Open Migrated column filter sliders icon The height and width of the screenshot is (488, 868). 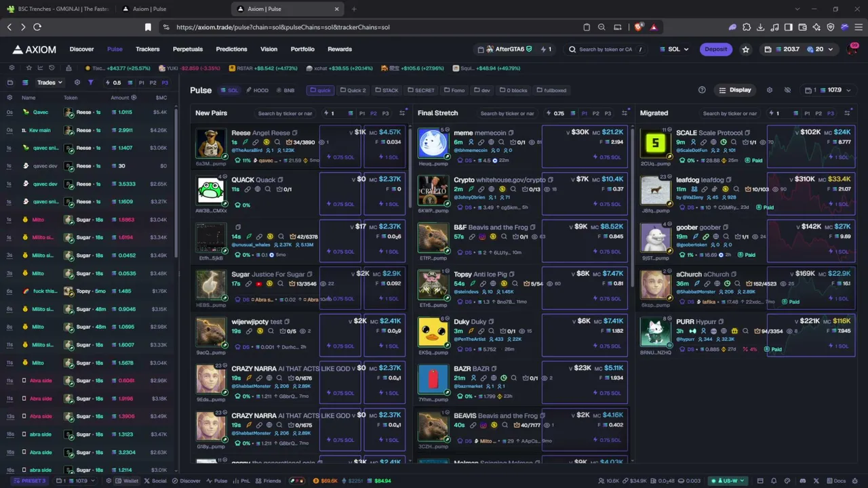(847, 113)
